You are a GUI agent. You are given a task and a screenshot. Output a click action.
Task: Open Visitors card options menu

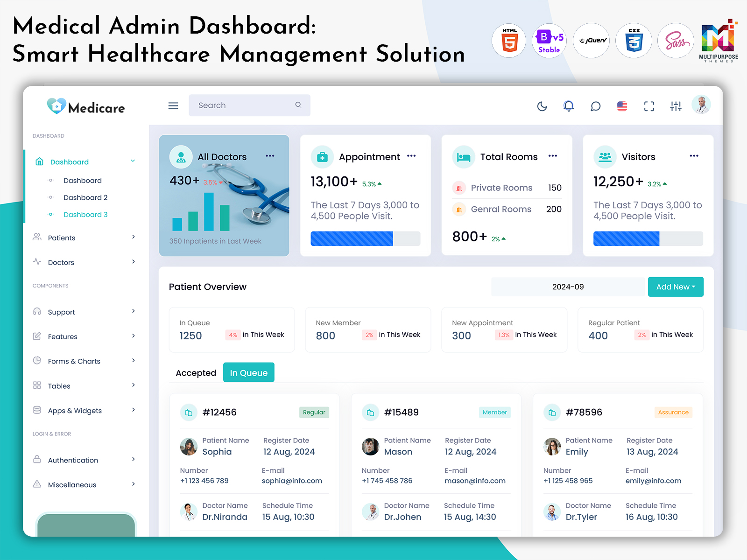click(694, 156)
